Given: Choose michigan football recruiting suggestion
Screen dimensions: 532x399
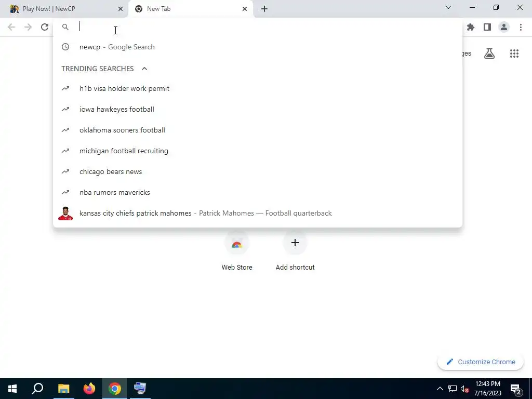Looking at the screenshot, I should (258, 151).
